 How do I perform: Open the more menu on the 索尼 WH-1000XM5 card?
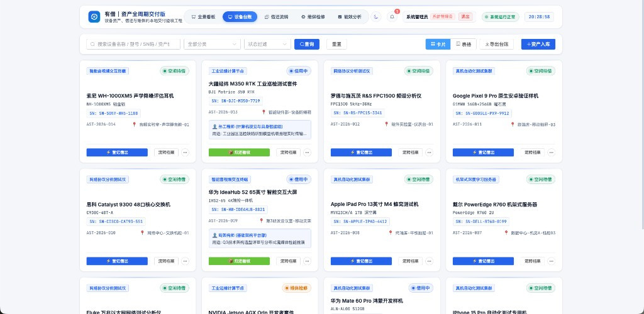pyautogui.click(x=186, y=152)
